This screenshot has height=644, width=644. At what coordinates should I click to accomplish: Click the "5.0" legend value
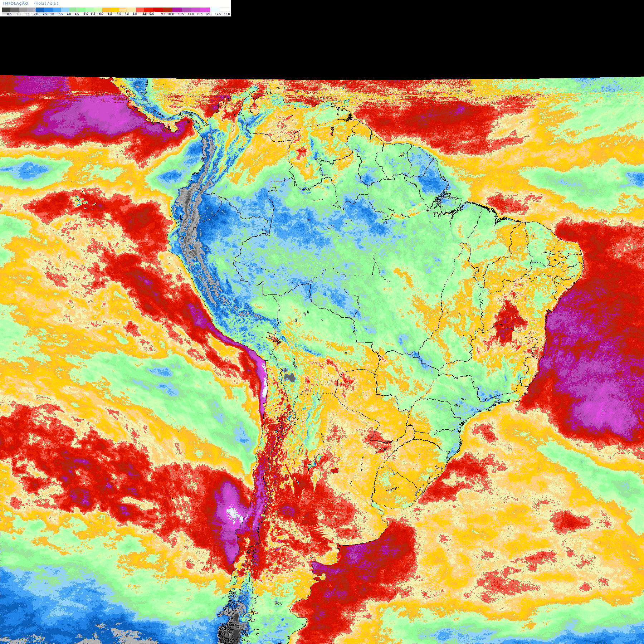coord(86,14)
